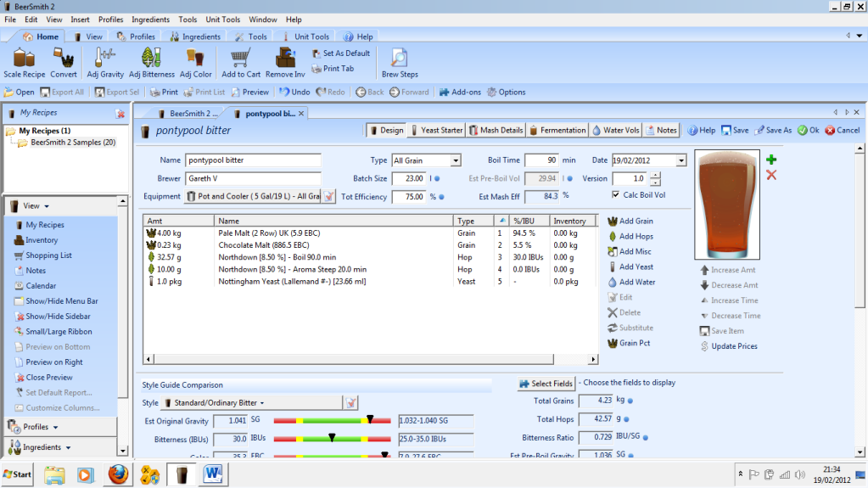Save the recipe with Save button

click(x=735, y=130)
